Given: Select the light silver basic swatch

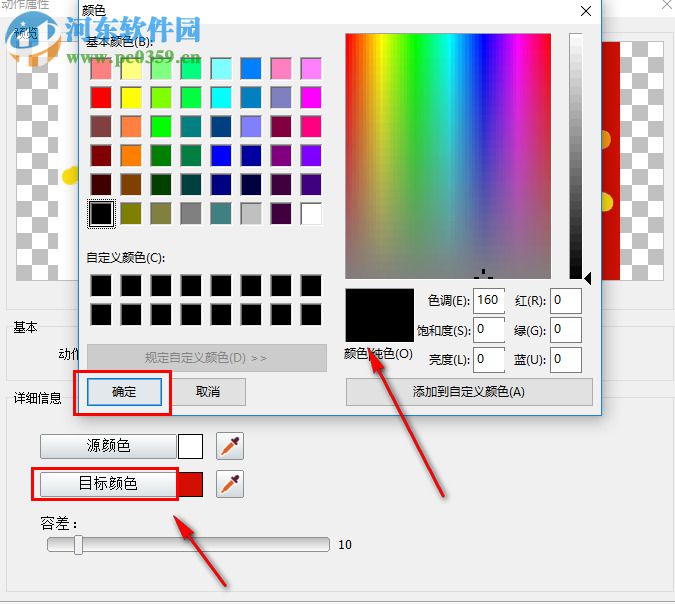Looking at the screenshot, I should point(251,214).
